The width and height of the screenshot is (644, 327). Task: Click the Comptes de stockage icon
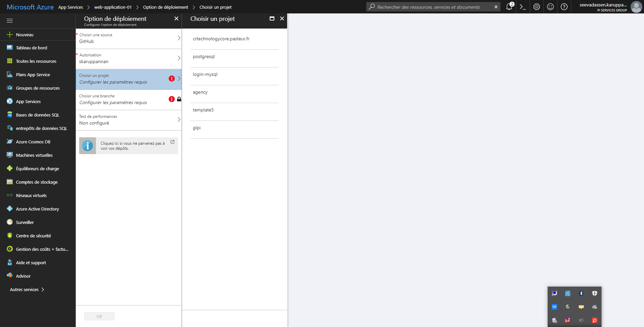click(10, 182)
